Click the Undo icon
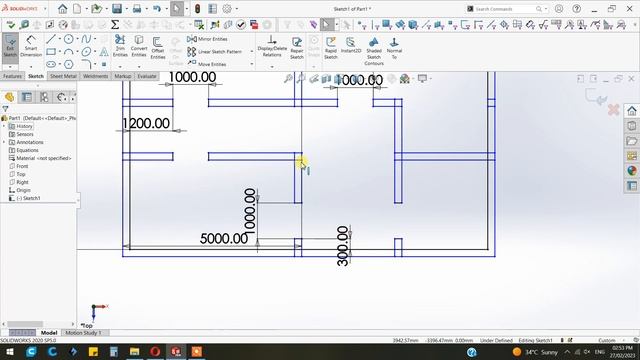This screenshot has width=640, height=360. [157, 9]
